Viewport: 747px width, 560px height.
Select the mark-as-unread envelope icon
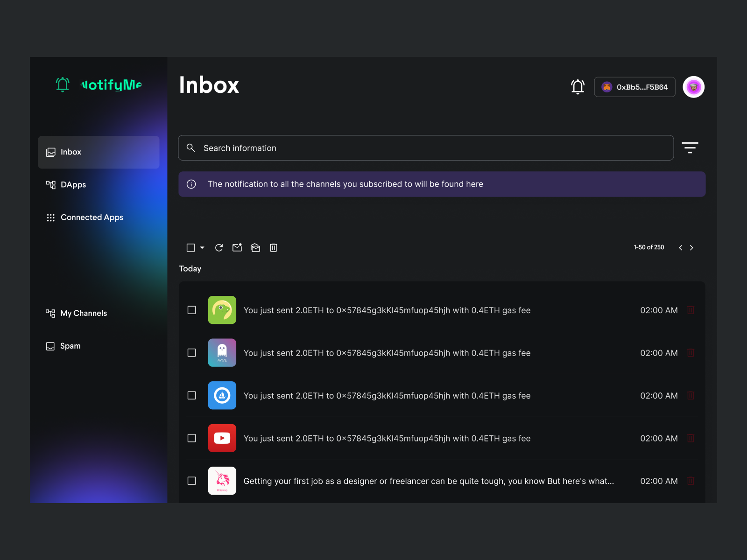coord(237,248)
